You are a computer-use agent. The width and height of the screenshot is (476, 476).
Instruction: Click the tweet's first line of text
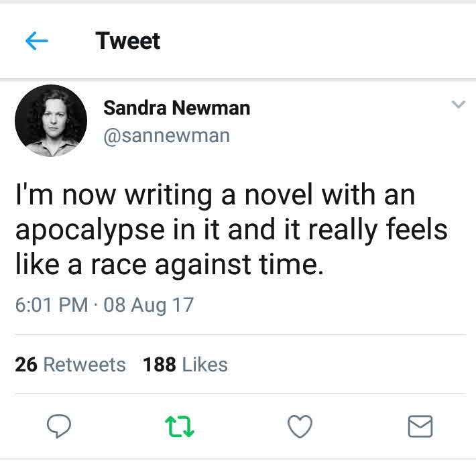pos(215,196)
